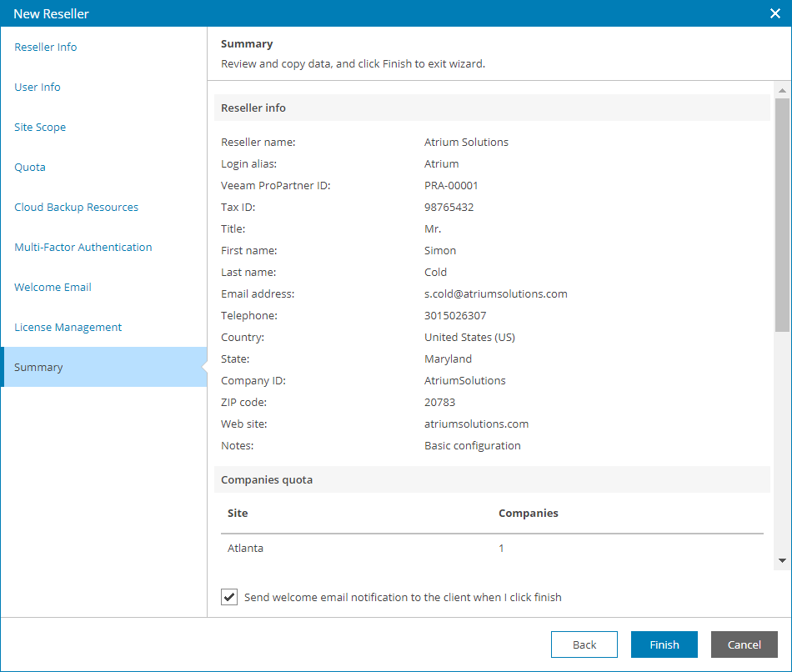Select License Management step
Viewport: 792px width, 672px height.
tap(68, 328)
